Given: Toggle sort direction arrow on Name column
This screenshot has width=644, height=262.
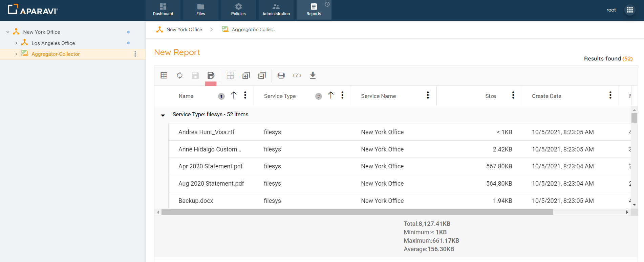Looking at the screenshot, I should coord(234,96).
